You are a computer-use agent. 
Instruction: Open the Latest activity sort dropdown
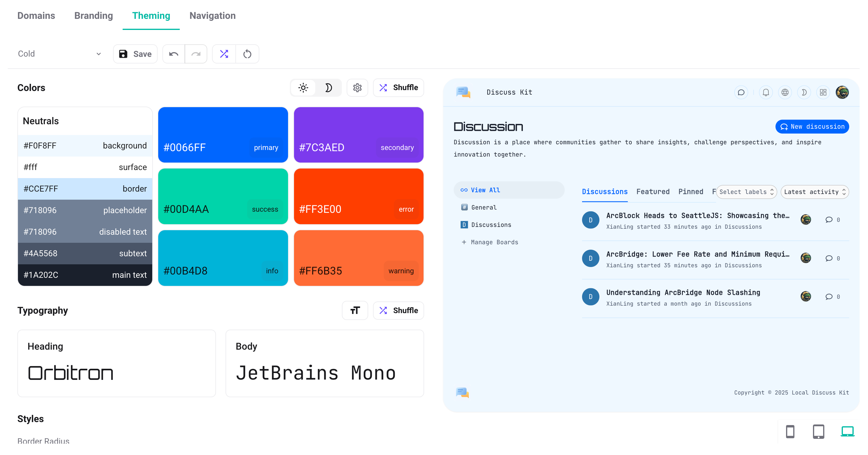click(x=814, y=192)
